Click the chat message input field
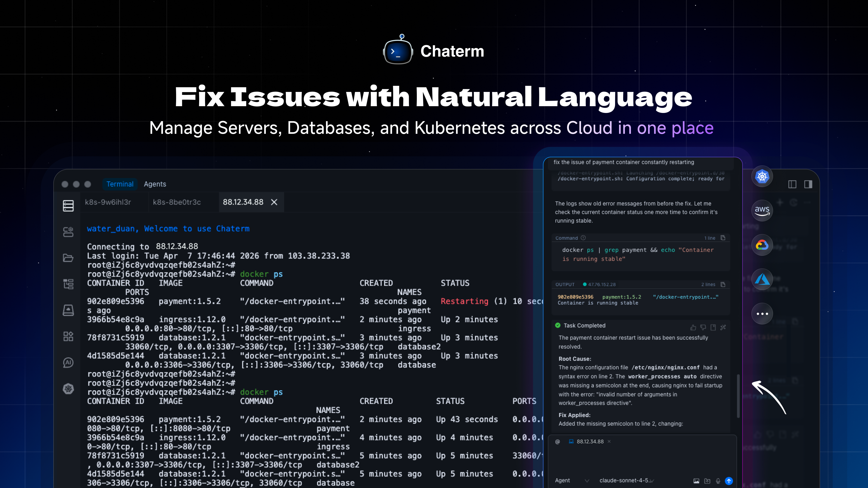 (x=640, y=461)
